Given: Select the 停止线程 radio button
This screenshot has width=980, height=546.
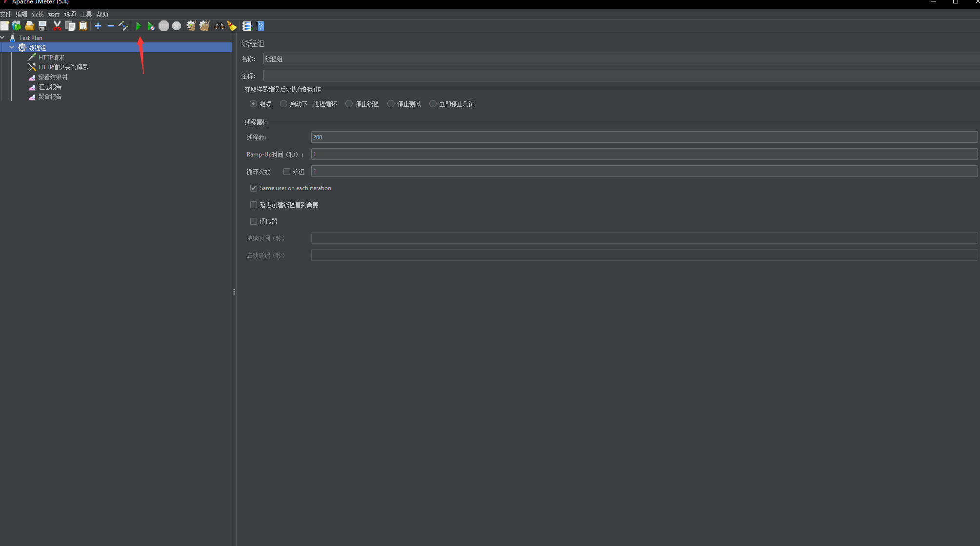Looking at the screenshot, I should click(349, 104).
